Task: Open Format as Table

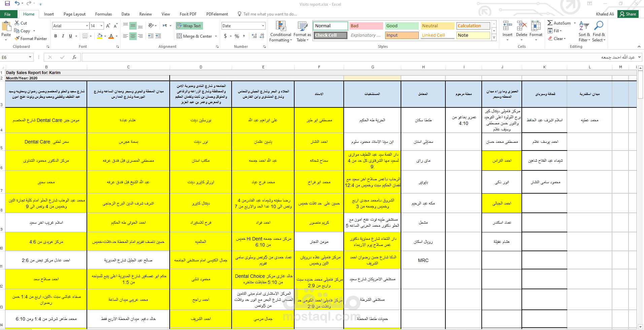Action: 302,31
